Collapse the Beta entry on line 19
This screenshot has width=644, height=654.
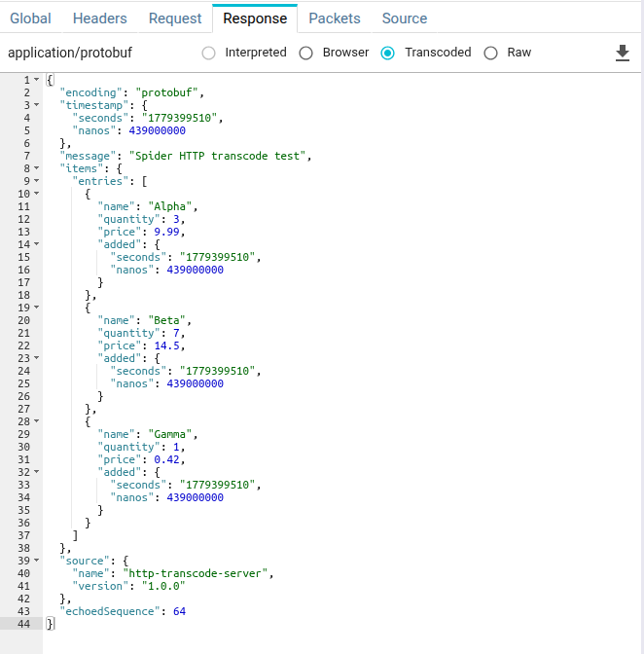[x=37, y=307]
